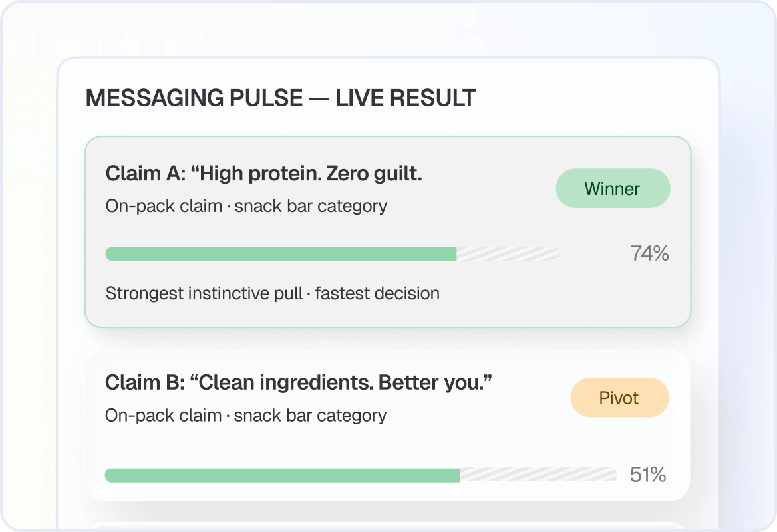The height and width of the screenshot is (532, 777).
Task: Click the Winner badge on Claim A
Action: click(x=613, y=188)
